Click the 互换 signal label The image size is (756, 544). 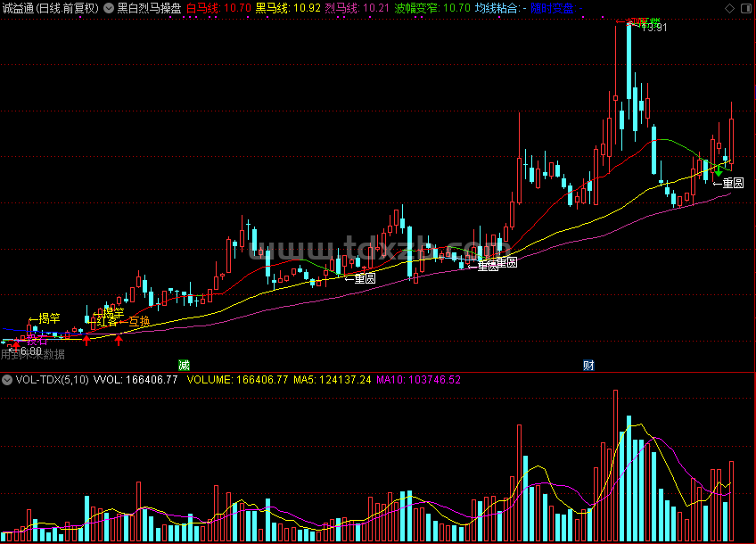[139, 322]
